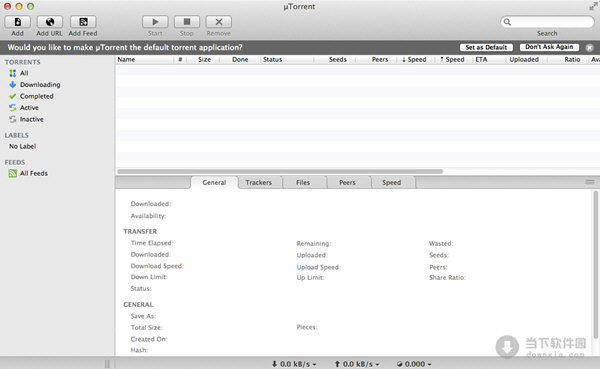
Task: Click the Active arrows icon
Action: [13, 108]
